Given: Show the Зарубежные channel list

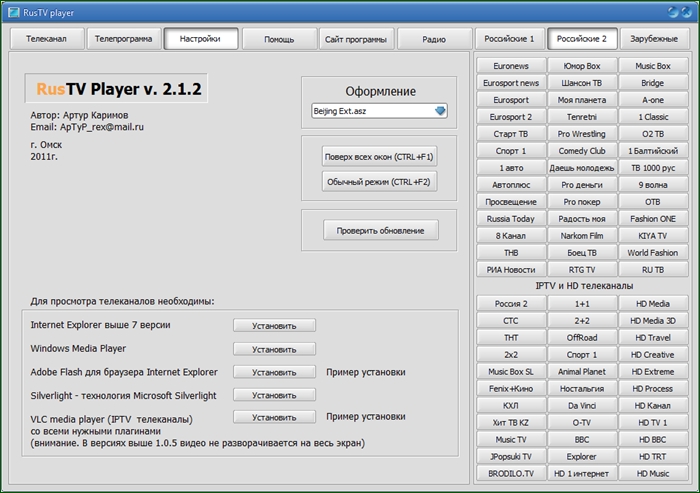Looking at the screenshot, I should 654,39.
